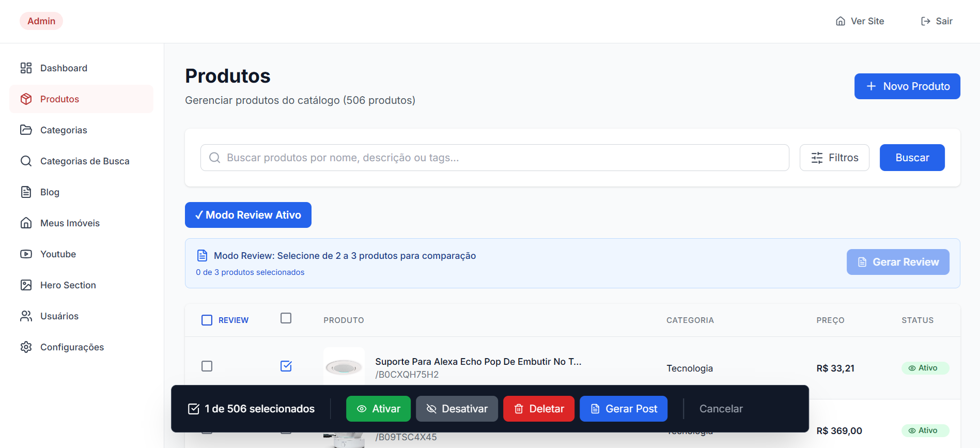
Task: Click the Configurações gear icon
Action: tap(26, 347)
